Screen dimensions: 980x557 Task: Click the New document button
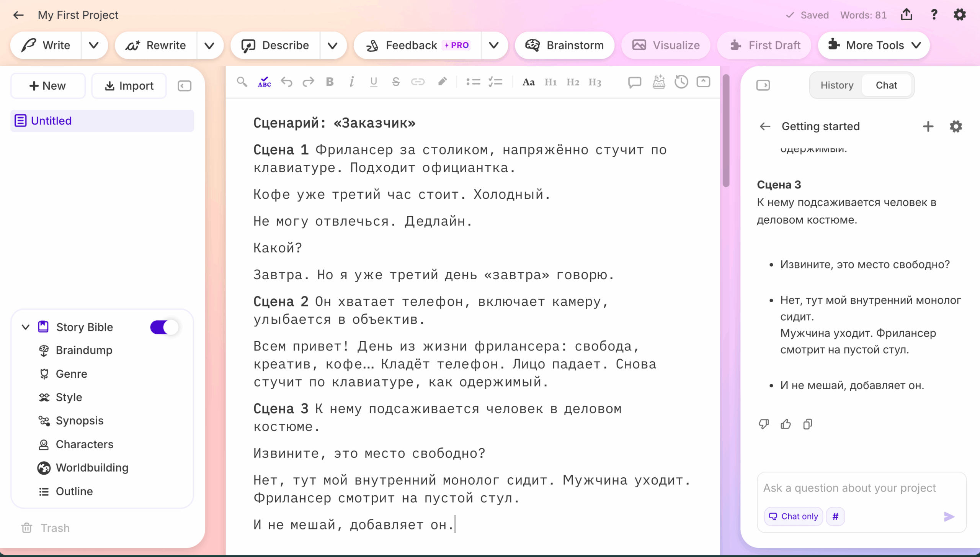48,86
